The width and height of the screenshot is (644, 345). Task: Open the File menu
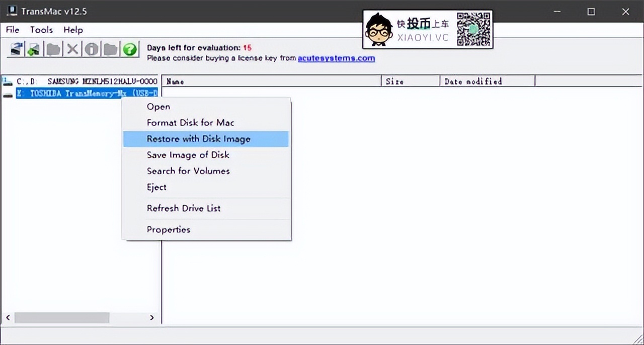(13, 30)
